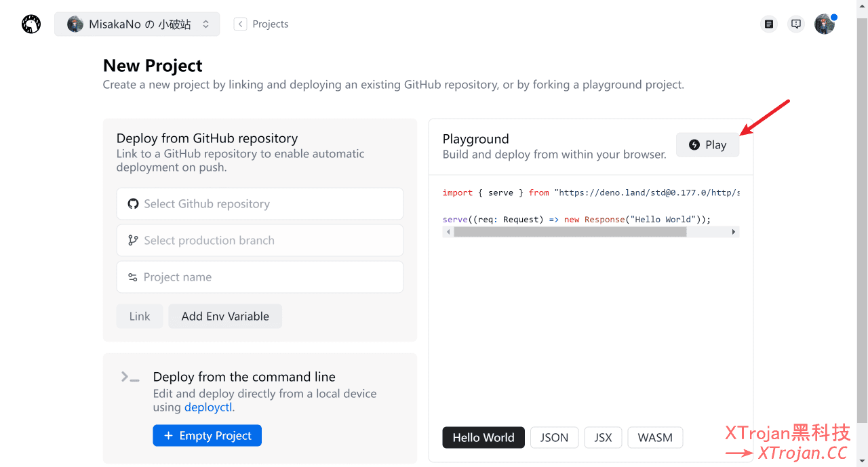Open the deployctl link
Viewport: 868px width, 467px height.
pos(208,407)
